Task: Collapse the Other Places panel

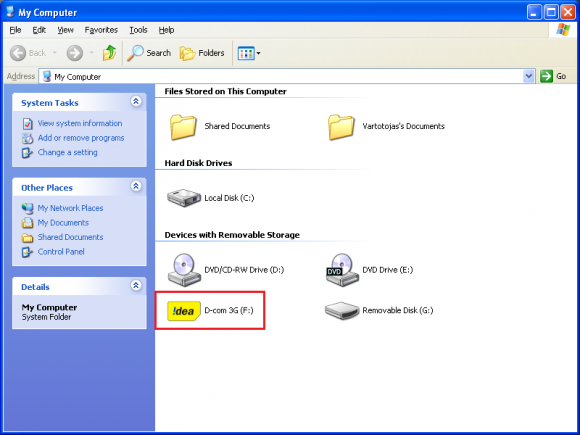Action: point(136,186)
